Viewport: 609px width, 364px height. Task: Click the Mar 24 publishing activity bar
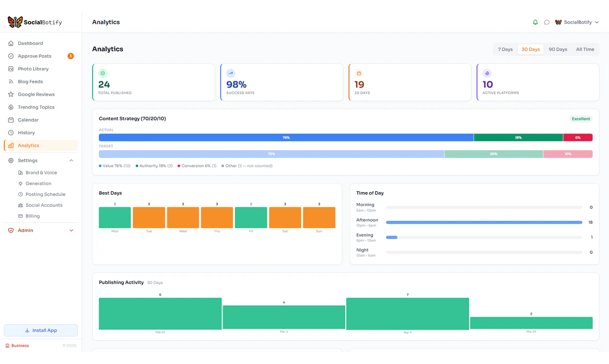coord(531,323)
